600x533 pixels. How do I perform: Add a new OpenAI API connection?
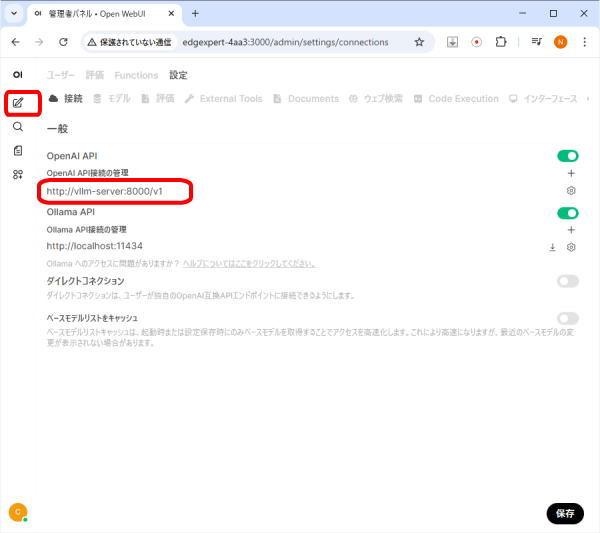coord(571,173)
